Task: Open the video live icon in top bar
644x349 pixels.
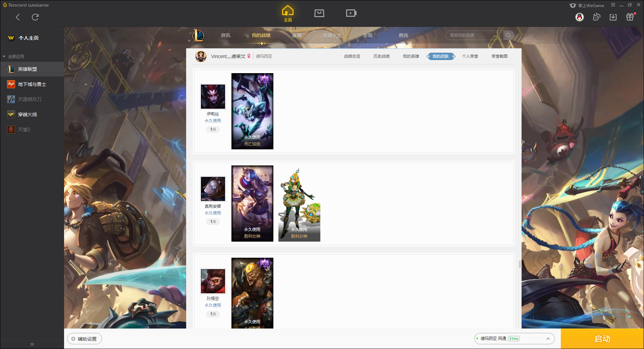Action: 351,13
